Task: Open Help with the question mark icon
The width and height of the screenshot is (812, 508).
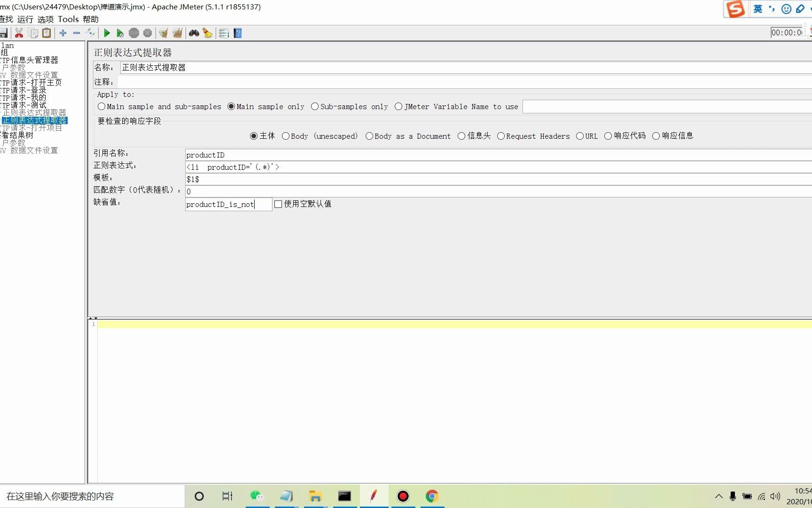Action: click(238, 33)
